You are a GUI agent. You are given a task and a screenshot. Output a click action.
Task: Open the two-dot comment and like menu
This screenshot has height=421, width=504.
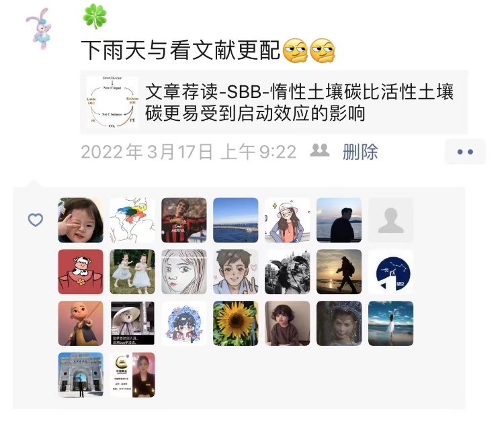click(x=465, y=152)
